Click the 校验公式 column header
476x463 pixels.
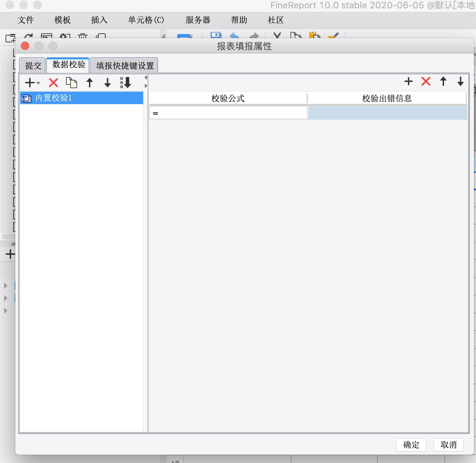(x=228, y=99)
